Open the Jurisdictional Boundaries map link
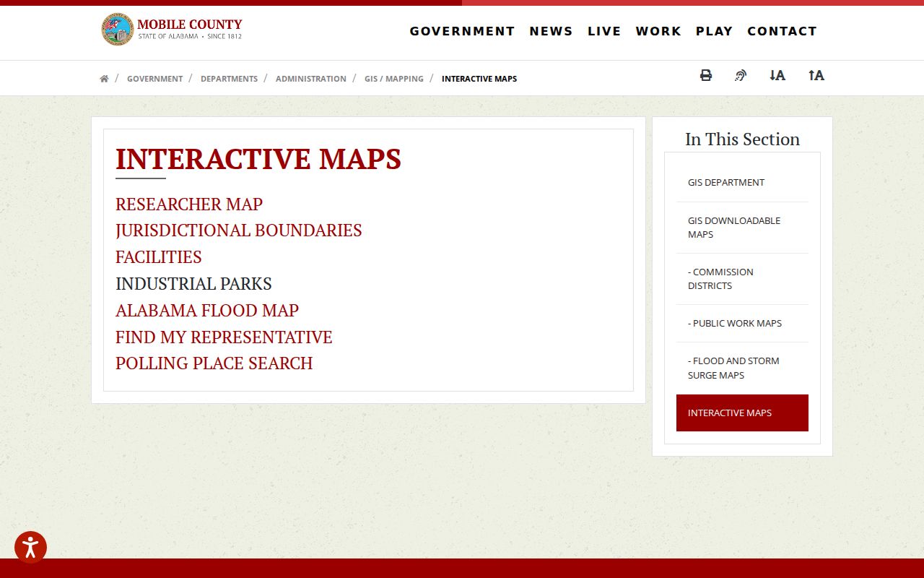This screenshot has height=578, width=924. (x=239, y=230)
